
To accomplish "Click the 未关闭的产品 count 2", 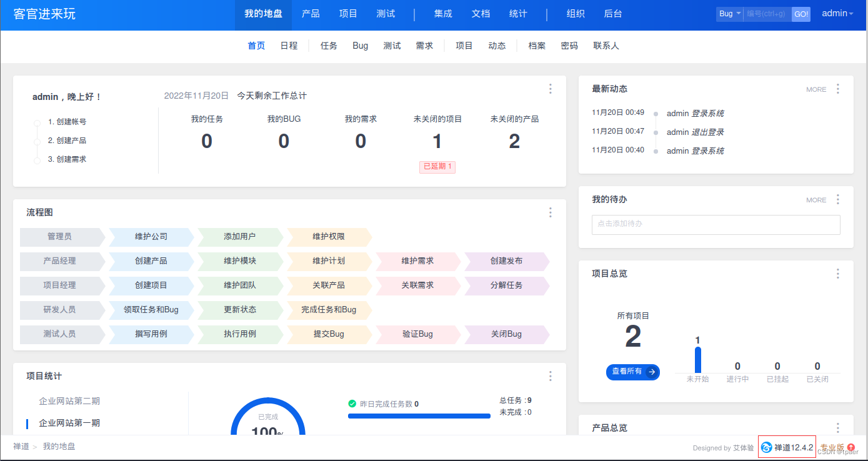I will click(x=514, y=141).
